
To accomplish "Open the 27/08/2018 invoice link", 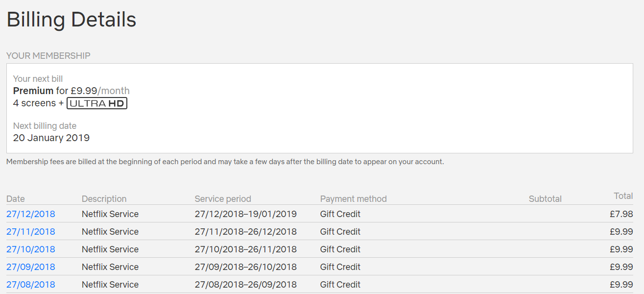I will [31, 285].
